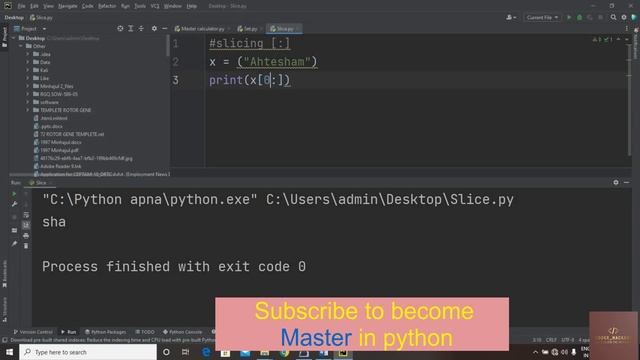640x360 pixels.
Task: Minimize the Run tool window
Action: (x=627, y=182)
